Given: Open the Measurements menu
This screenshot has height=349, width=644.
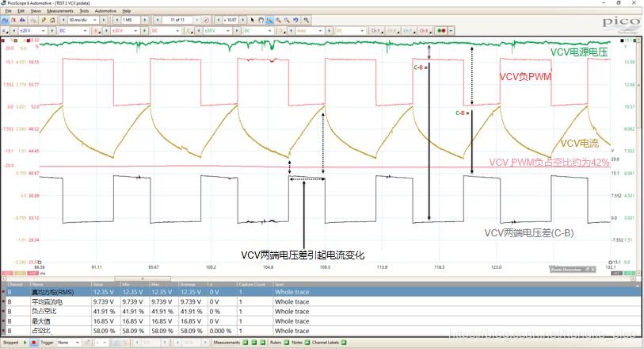Looking at the screenshot, I should point(60,11).
